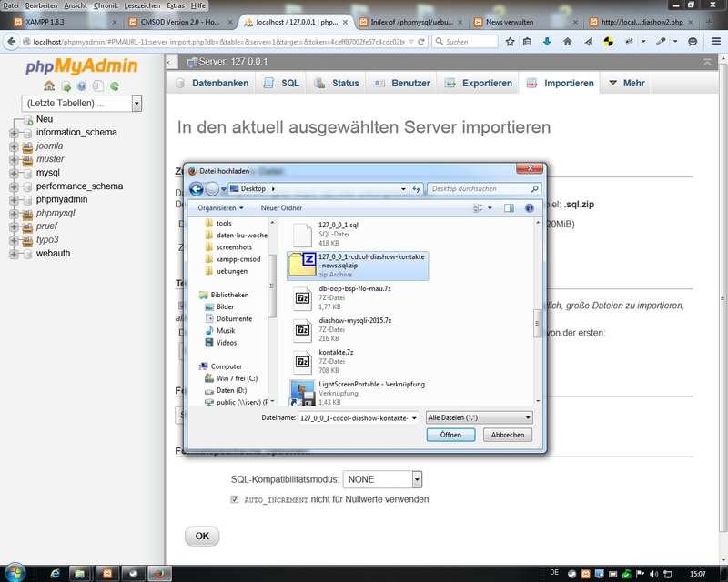728x582 pixels.
Task: Toggle the preview pane icon in file dialog
Action: click(x=510, y=208)
